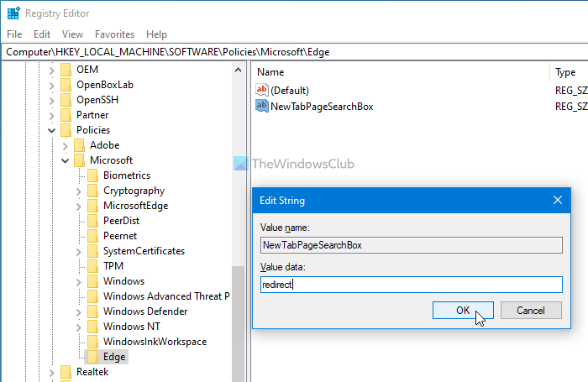Screen dimensions: 588x382
Task: Expand the Cryptography tree node
Action: click(79, 191)
